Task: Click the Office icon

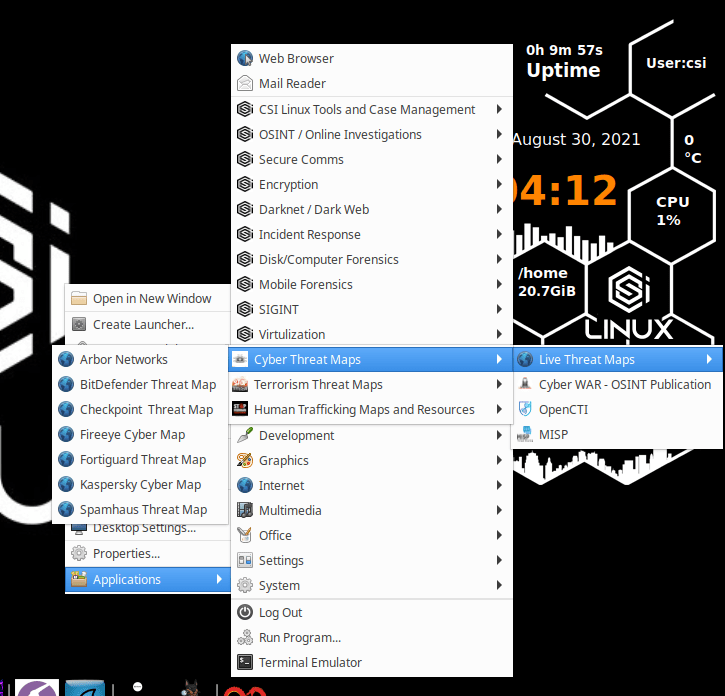Action: [x=245, y=535]
